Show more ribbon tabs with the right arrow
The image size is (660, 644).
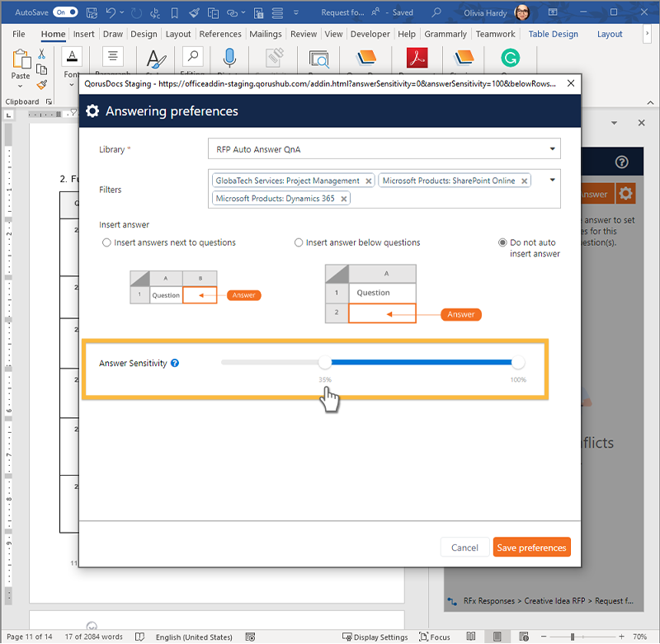[648, 34]
